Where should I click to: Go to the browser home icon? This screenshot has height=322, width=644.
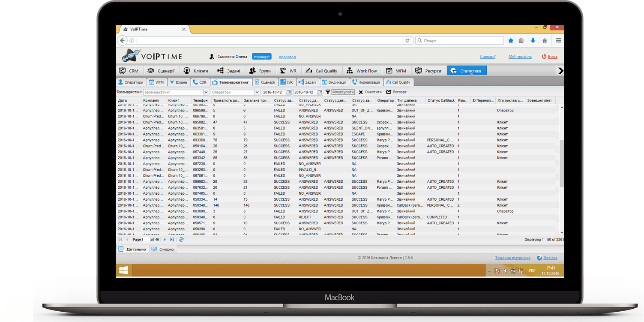pos(545,41)
